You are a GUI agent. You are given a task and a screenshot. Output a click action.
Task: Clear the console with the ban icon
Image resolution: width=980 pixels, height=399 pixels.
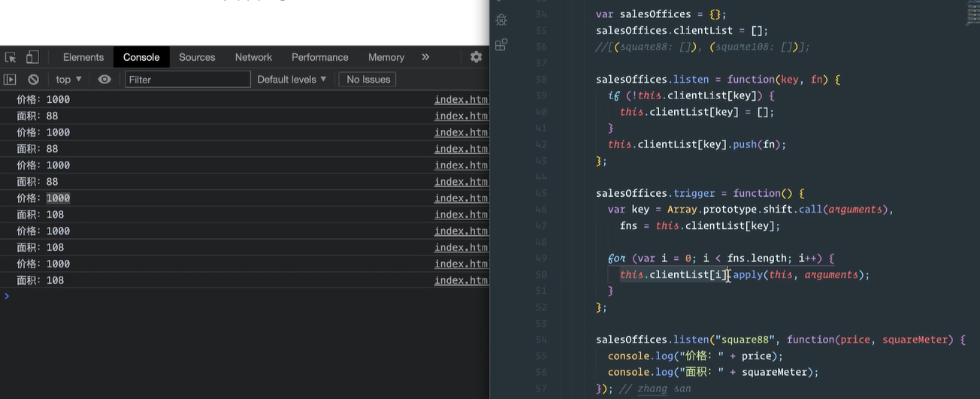tap(33, 79)
